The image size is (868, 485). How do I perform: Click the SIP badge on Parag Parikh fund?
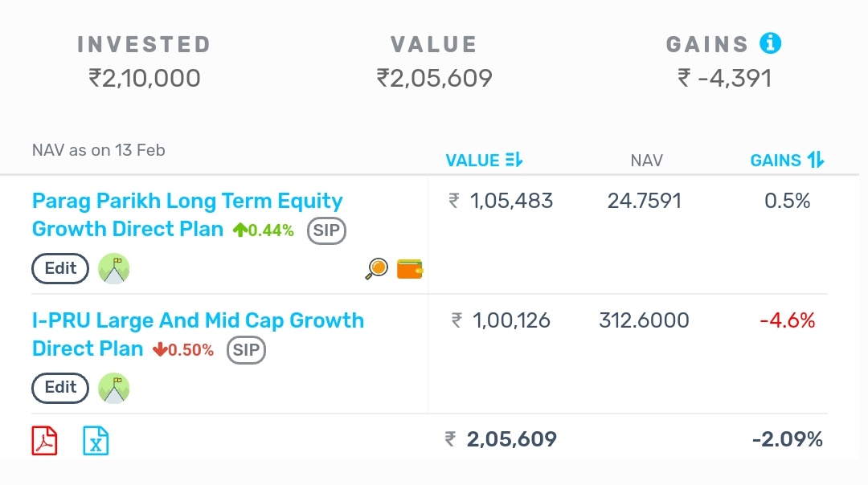coord(326,231)
